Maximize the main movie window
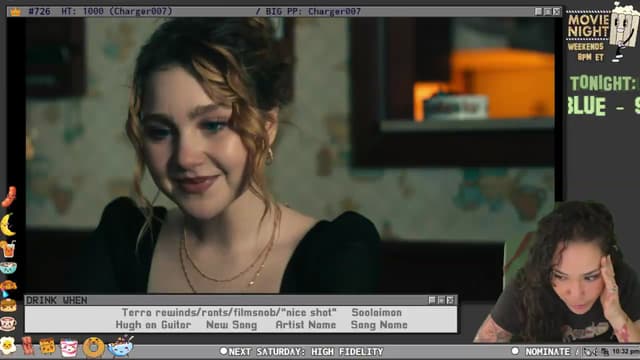Viewport: 640px width, 360px height. pyautogui.click(x=548, y=11)
